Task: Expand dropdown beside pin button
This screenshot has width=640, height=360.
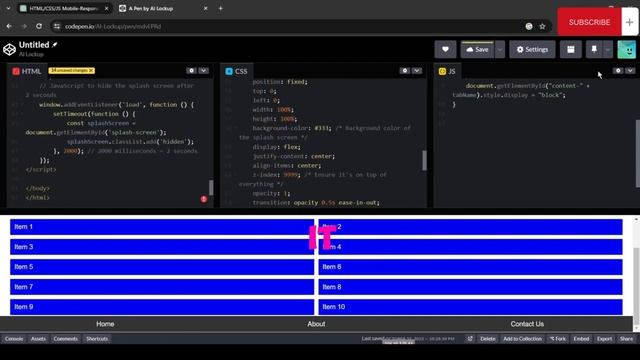Action: click(608, 49)
